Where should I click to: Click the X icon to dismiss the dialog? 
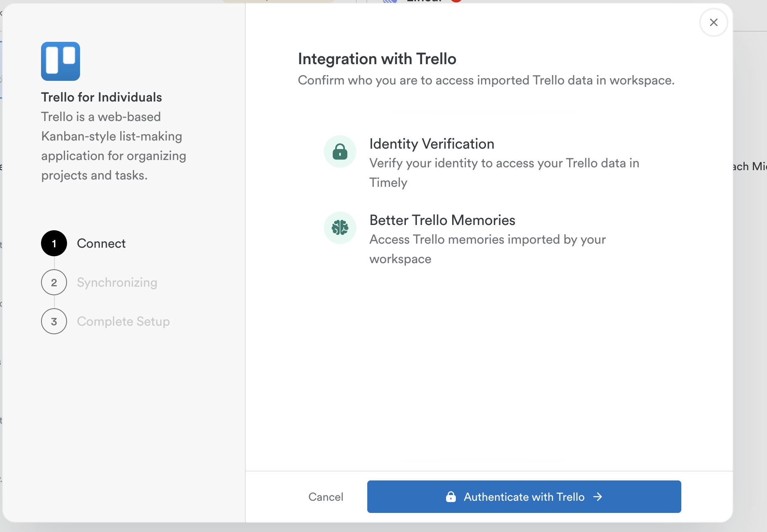(714, 22)
